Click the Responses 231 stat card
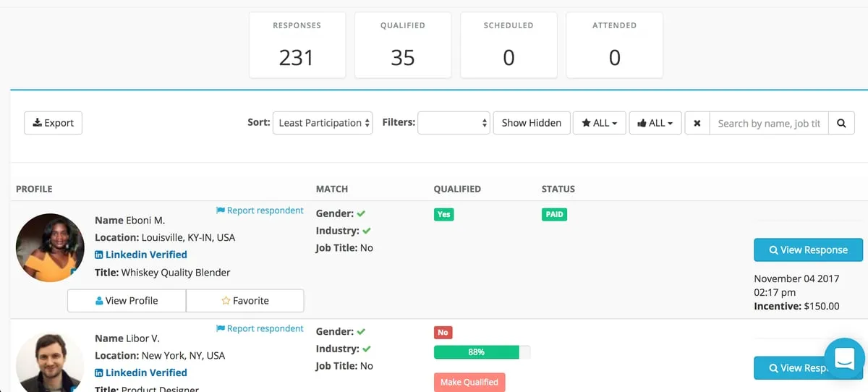The image size is (868, 392). click(x=297, y=45)
